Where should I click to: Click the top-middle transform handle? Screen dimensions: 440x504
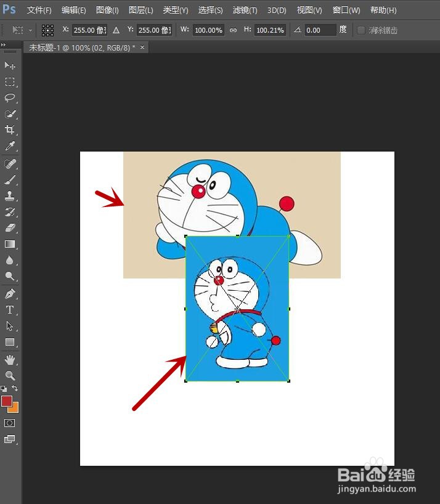click(237, 236)
